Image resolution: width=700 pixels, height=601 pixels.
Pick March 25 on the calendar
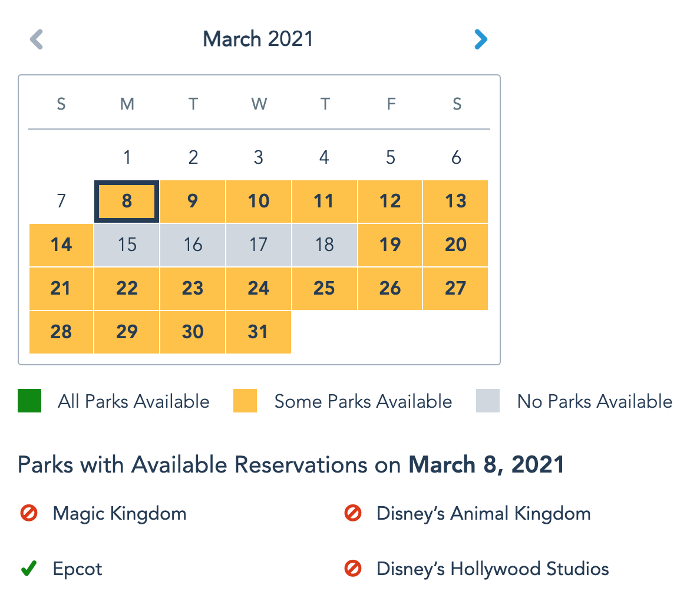pos(324,289)
